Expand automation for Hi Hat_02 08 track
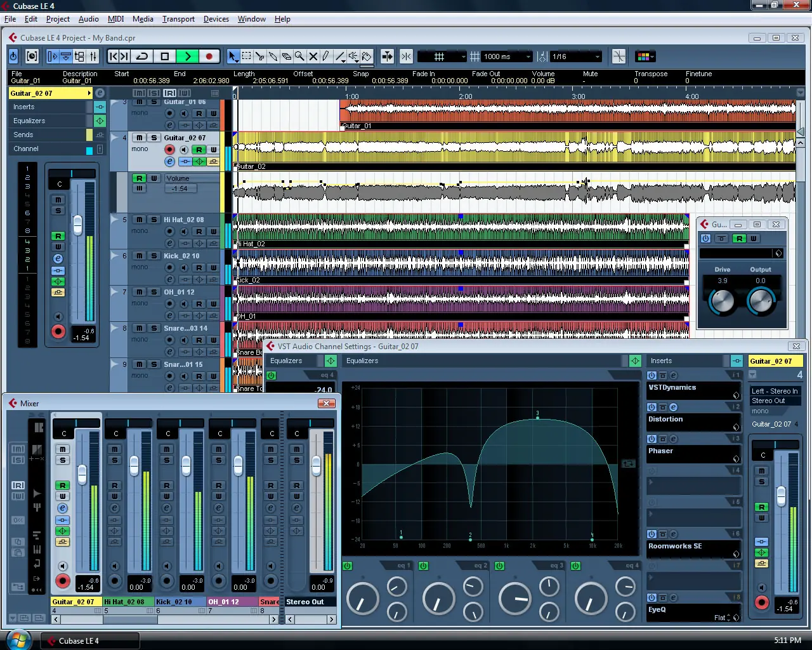 click(114, 220)
